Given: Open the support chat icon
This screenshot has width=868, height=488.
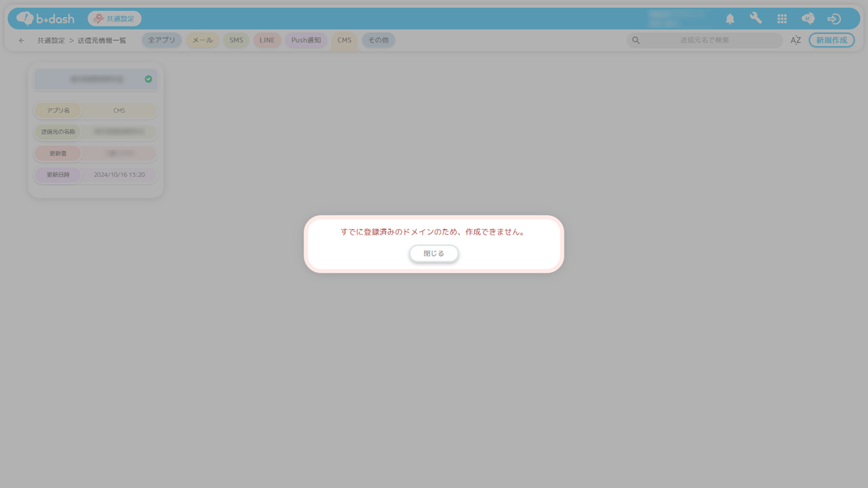Looking at the screenshot, I should pos(808,19).
